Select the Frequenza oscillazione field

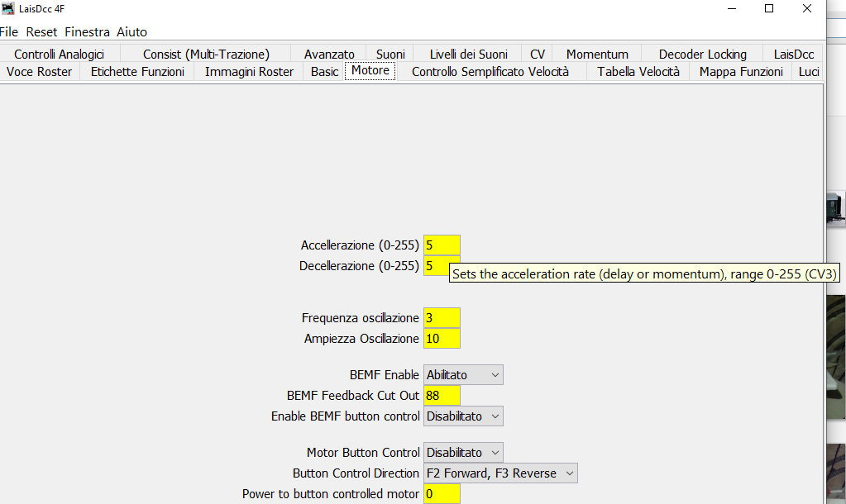tap(442, 318)
